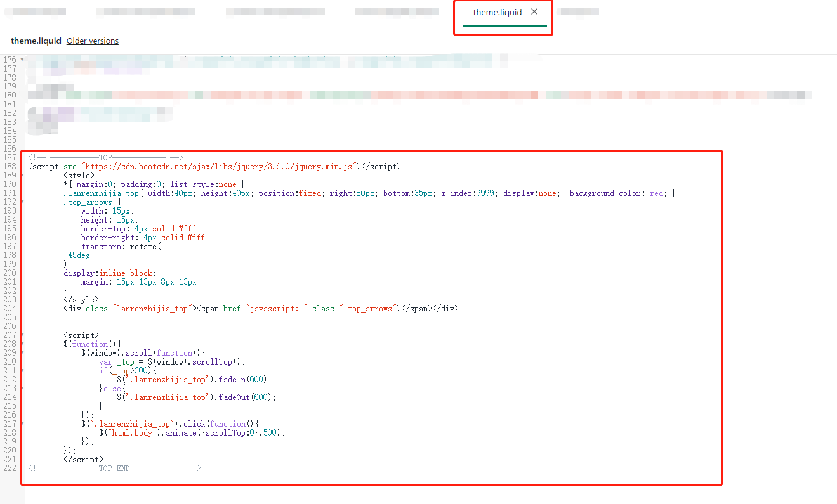This screenshot has width=837, height=504.
Task: Click the closing </script> tag on line 221
Action: coord(83,459)
